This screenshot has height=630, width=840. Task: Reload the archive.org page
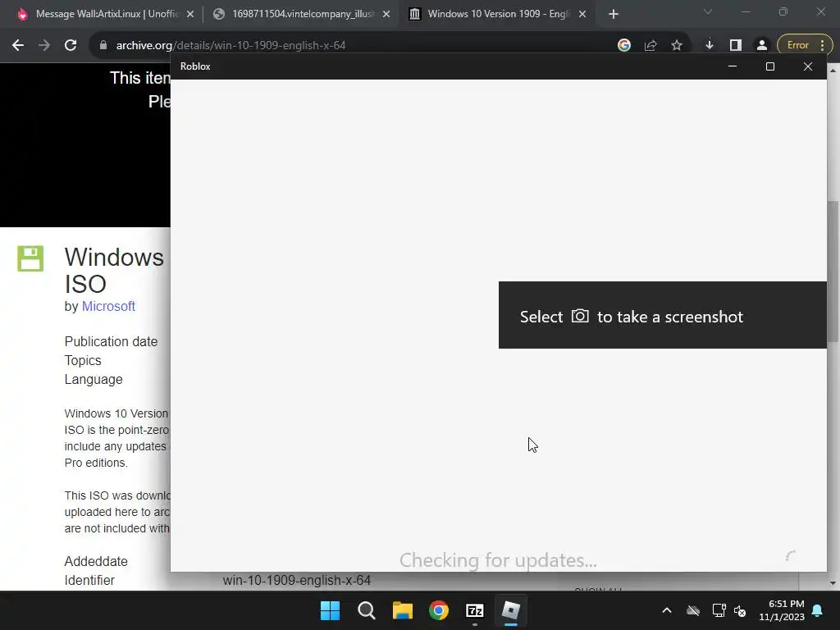pyautogui.click(x=71, y=46)
